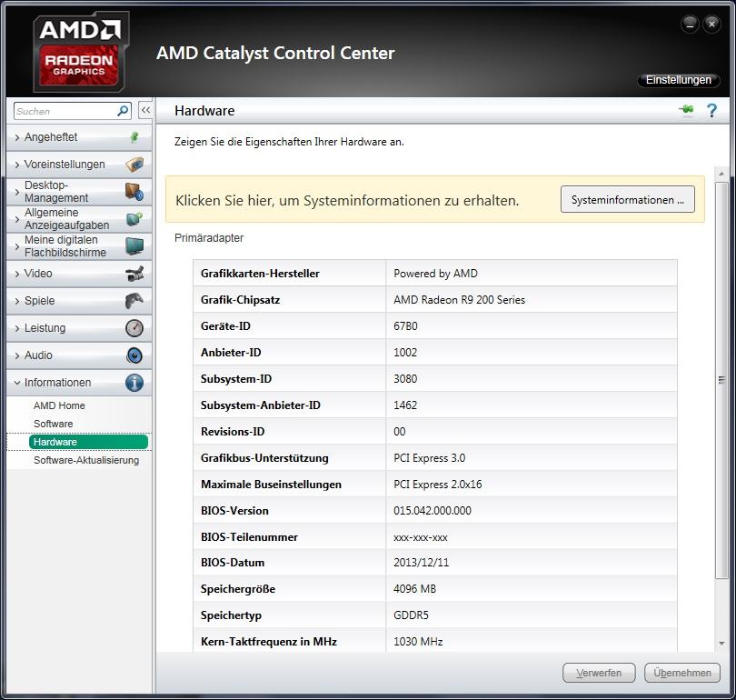Expand the Desktop-Management section
The image size is (736, 700).
pos(79,192)
